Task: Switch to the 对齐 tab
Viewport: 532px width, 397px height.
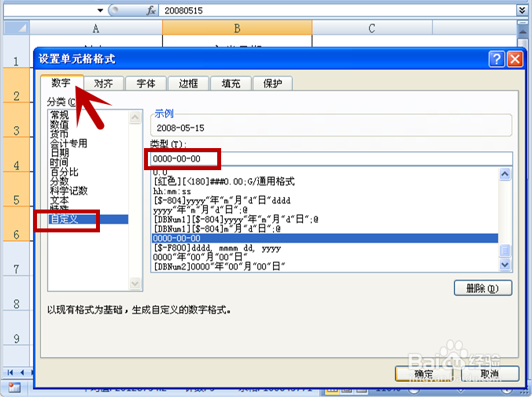Action: [x=103, y=83]
